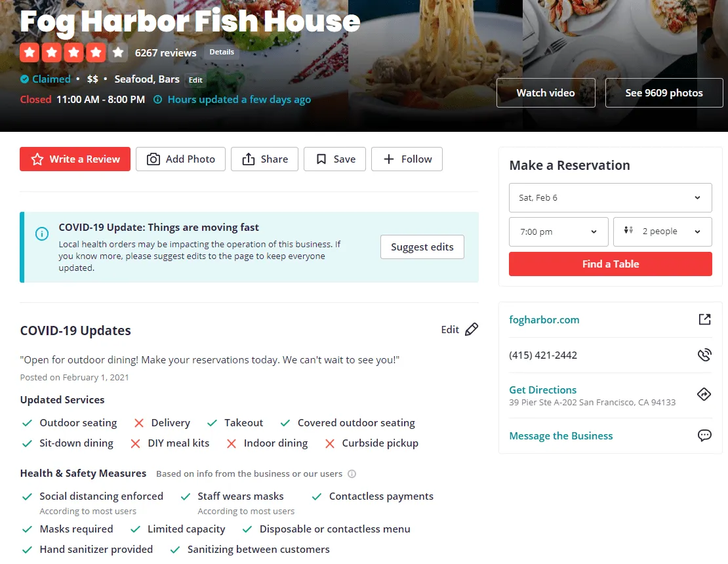This screenshot has height=564, width=728.
Task: Click the message bubble icon for Message the Business
Action: tap(704, 435)
